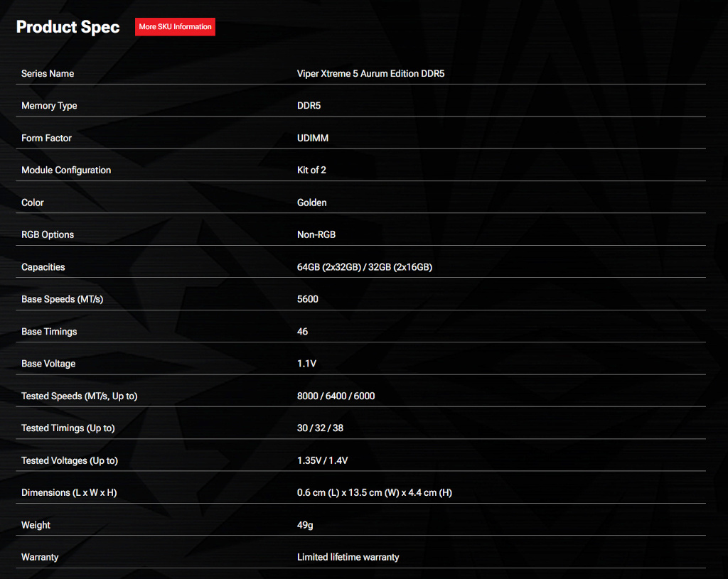The image size is (728, 579).
Task: Select the Base Speeds (MT/s) label
Action: pyautogui.click(x=62, y=299)
